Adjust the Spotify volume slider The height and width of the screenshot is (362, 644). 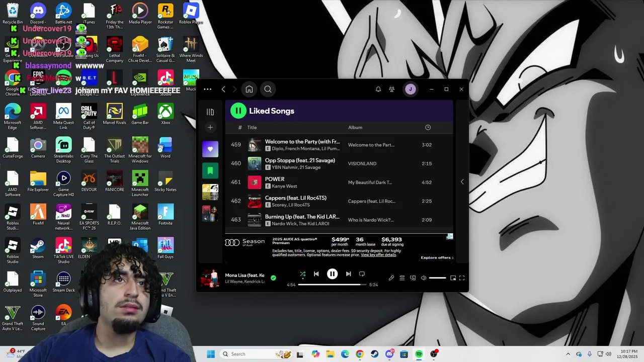click(437, 278)
